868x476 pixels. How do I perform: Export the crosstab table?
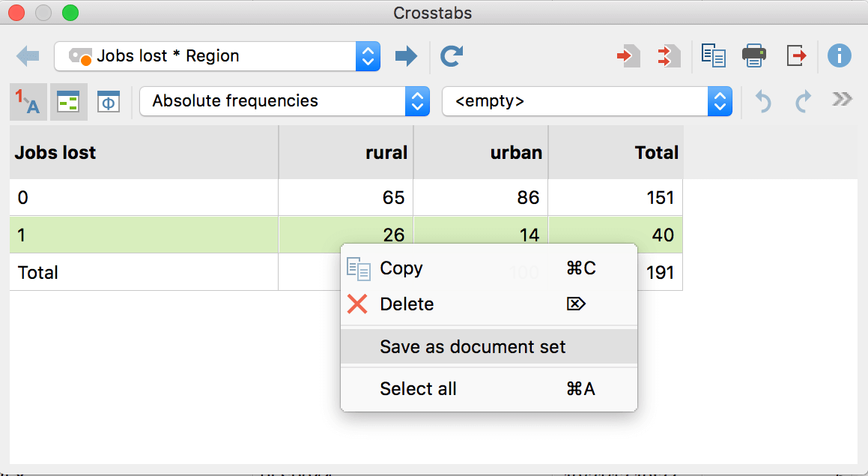click(x=796, y=56)
